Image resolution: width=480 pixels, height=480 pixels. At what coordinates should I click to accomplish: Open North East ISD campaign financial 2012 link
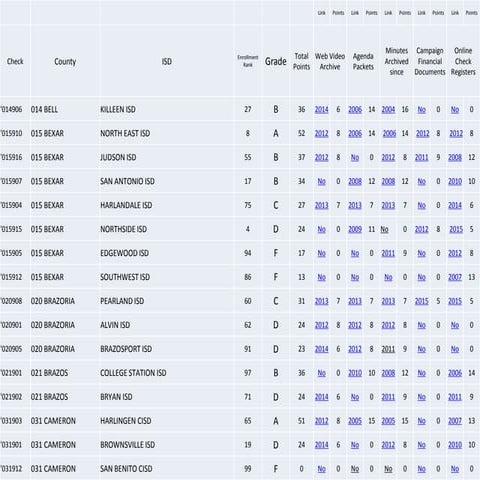[x=422, y=134]
